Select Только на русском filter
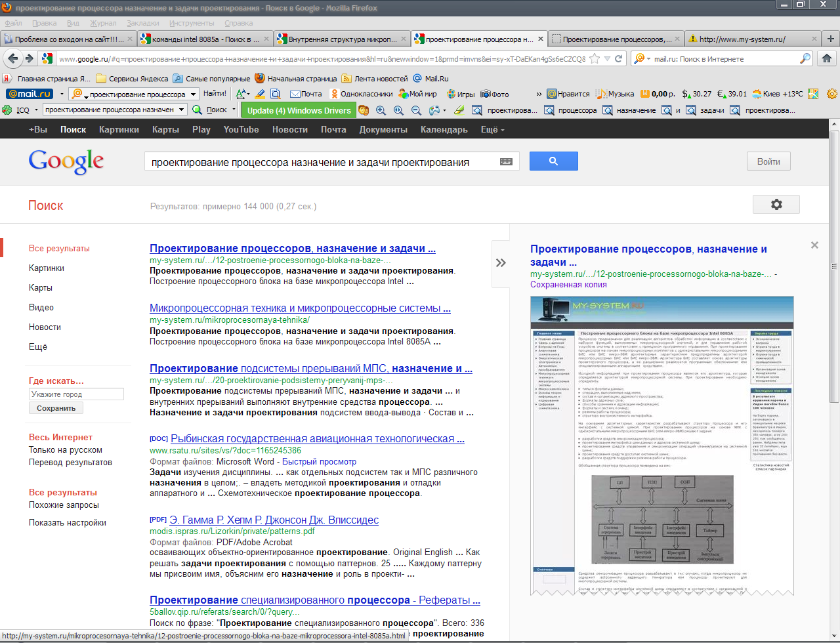Screen dimensions: 840x643 [66, 450]
